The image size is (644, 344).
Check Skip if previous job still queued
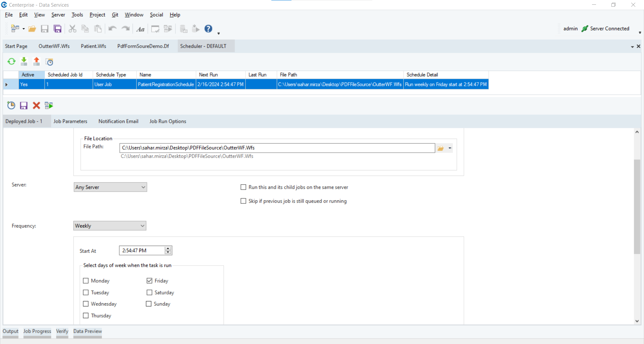pos(244,201)
